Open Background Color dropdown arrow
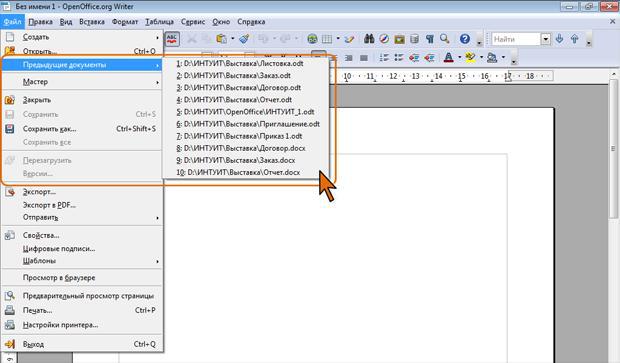This screenshot has width=620, height=363. 503,58
